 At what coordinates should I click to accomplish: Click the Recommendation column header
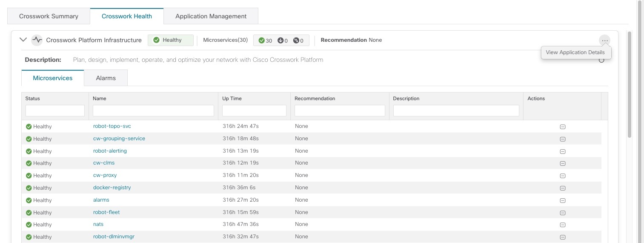(x=315, y=98)
